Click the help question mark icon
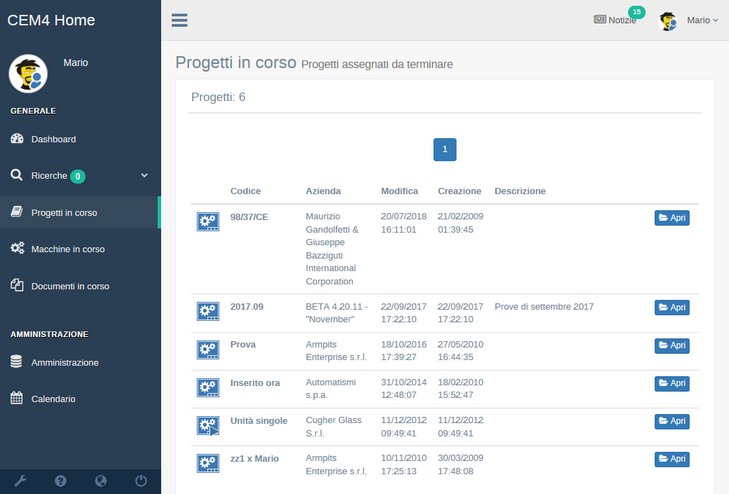Screen dimensions: 729x494 click(60, 481)
